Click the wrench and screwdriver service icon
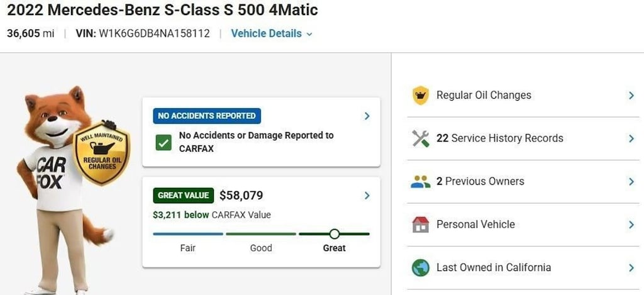Image resolution: width=644 pixels, height=295 pixels. click(420, 138)
